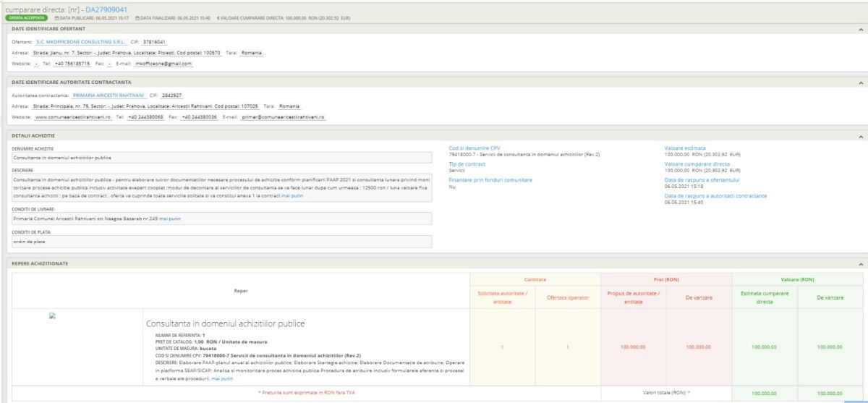Click 'mai putin' in the item description
This screenshot has height=403, width=868.
pos(222,378)
